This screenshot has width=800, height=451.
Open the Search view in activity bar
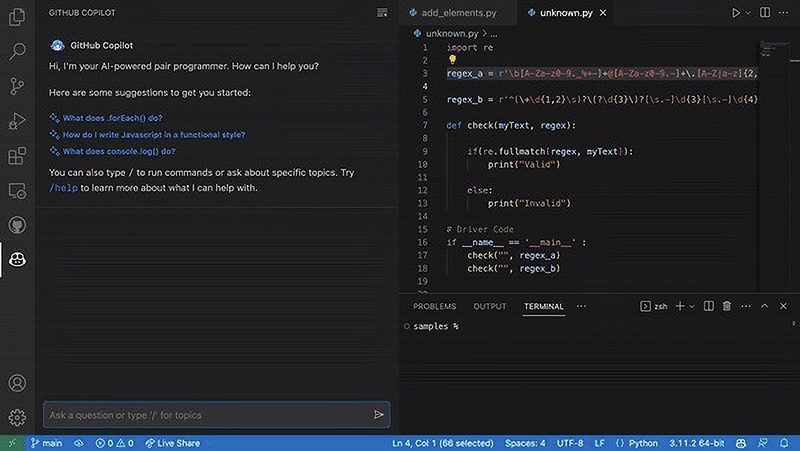coord(17,52)
